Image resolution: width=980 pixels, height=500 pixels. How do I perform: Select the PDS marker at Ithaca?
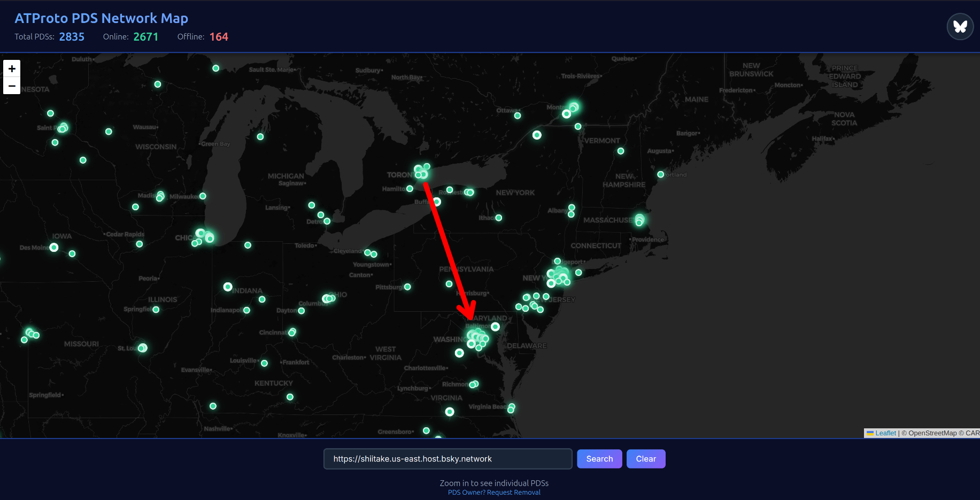click(x=499, y=218)
